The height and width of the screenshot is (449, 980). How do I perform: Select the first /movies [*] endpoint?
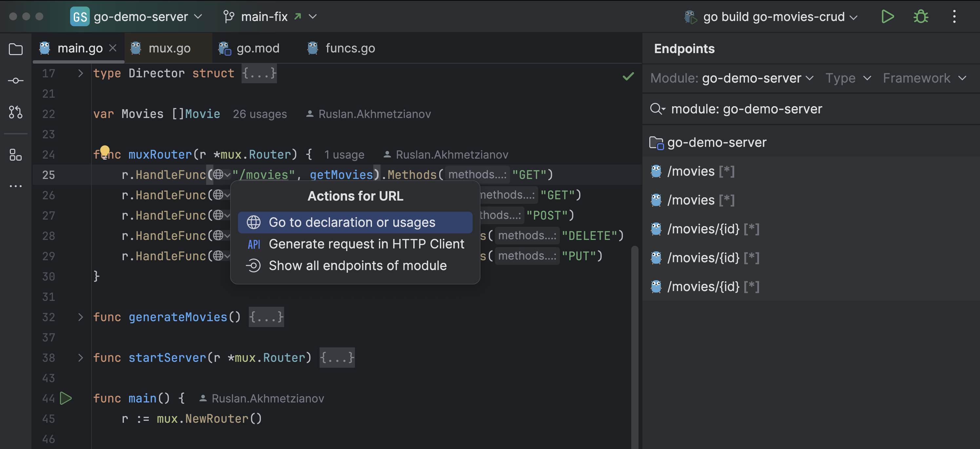pos(811,171)
